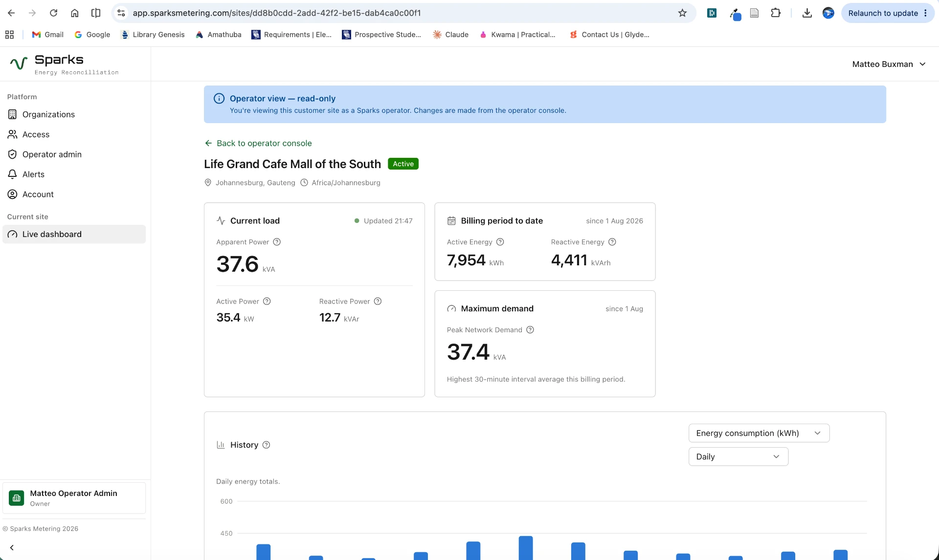Open the Prospective Students bookmark
The width and height of the screenshot is (939, 560).
381,35
